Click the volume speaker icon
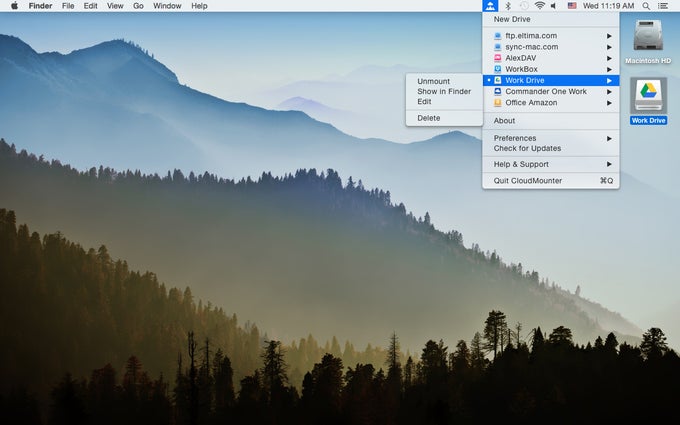This screenshot has height=425, width=680. (x=554, y=6)
